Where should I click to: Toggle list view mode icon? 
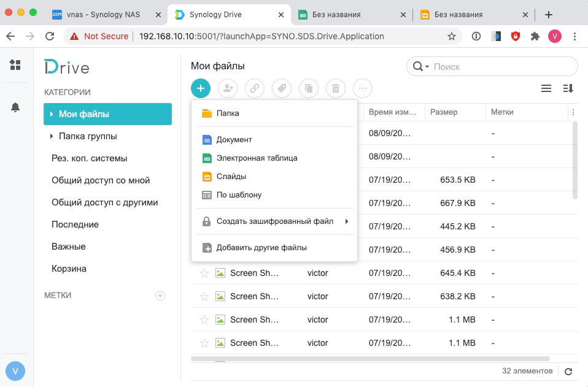pos(546,88)
